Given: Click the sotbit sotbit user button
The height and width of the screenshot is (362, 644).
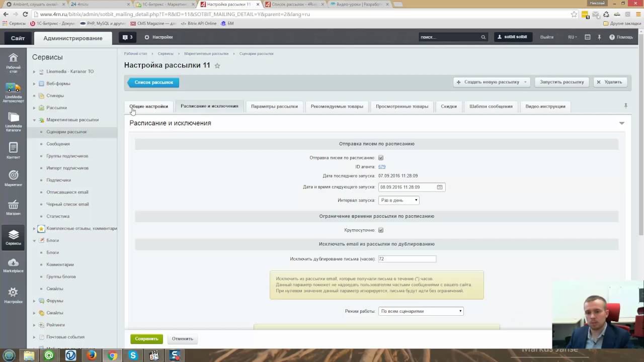Looking at the screenshot, I should click(x=513, y=37).
